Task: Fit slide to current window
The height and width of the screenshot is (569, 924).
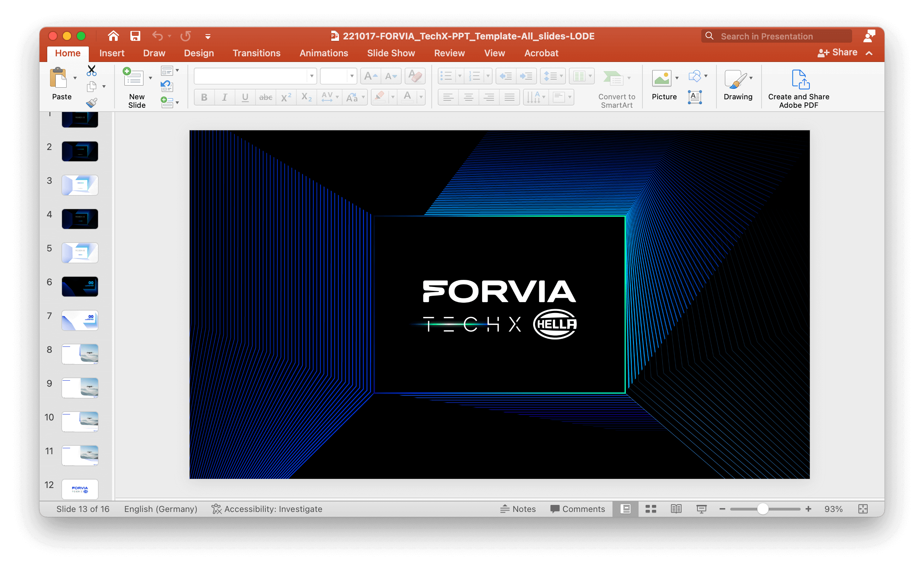Action: click(863, 509)
